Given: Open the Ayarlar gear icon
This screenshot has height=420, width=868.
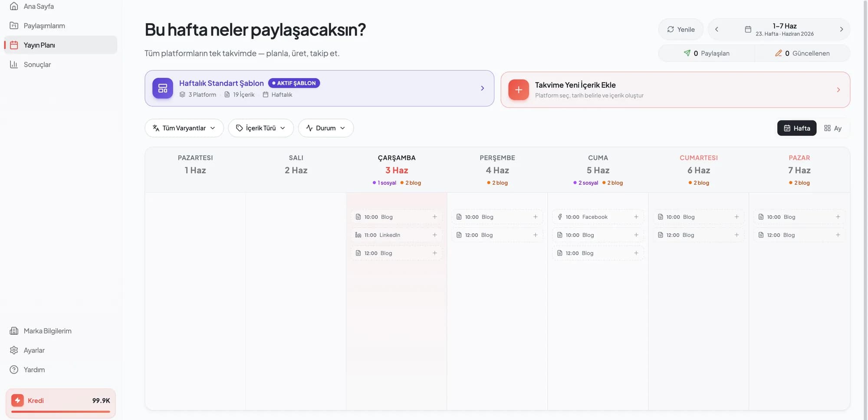Looking at the screenshot, I should pos(14,350).
